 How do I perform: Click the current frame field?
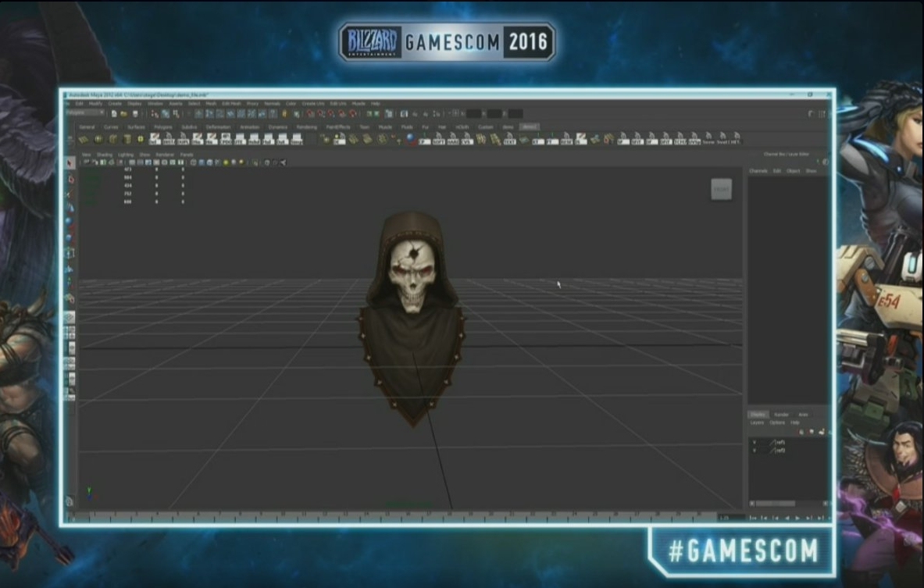[731, 518]
